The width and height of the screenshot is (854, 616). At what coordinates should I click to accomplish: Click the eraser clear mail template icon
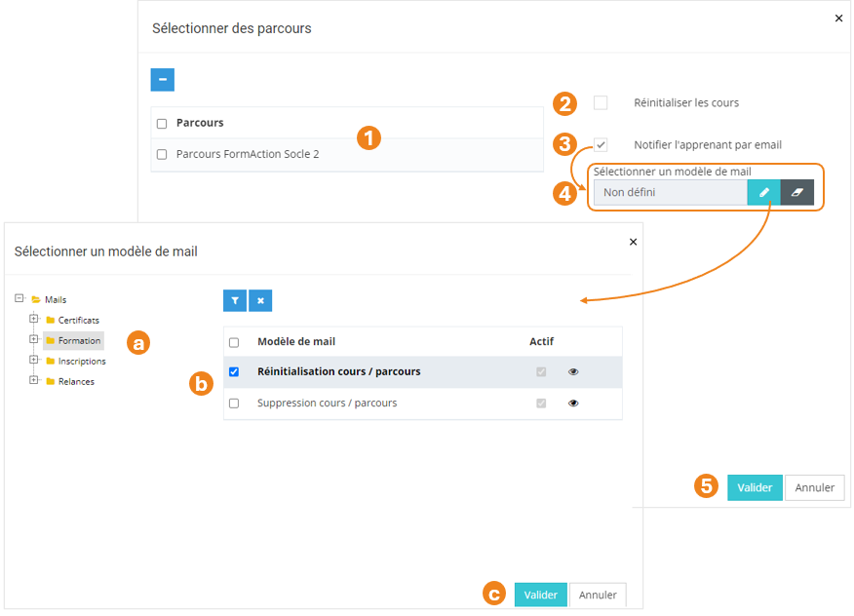click(796, 193)
